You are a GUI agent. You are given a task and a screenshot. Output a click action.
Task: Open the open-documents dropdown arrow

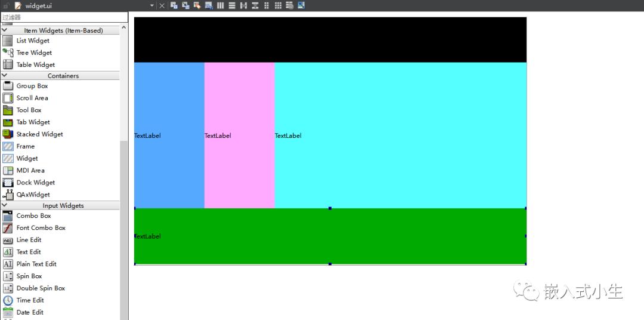pos(152,6)
